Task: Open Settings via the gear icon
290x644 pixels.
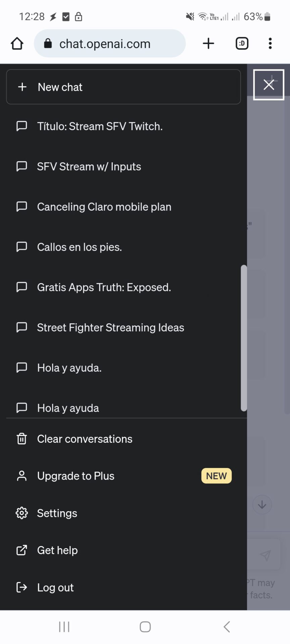Action: [22, 513]
